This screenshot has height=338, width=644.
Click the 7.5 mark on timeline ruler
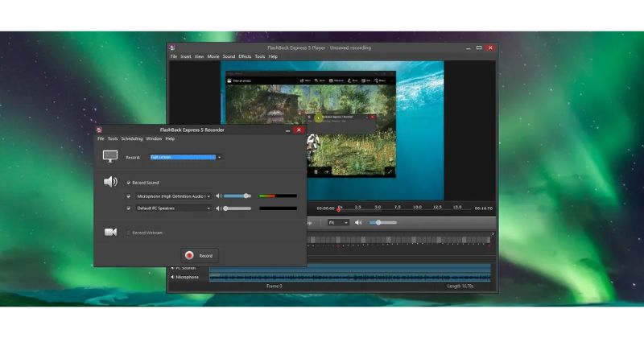click(397, 208)
